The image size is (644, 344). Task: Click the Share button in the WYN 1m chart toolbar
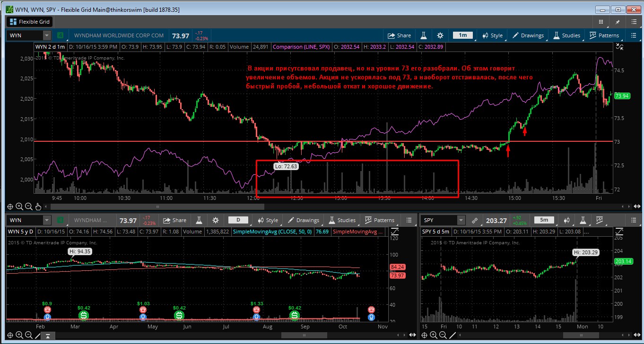[400, 35]
